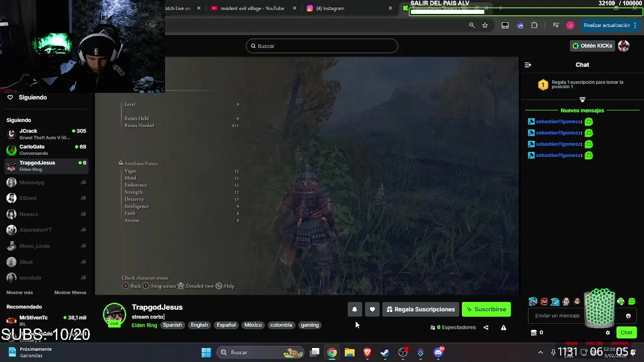Click the México tag

coord(253,325)
